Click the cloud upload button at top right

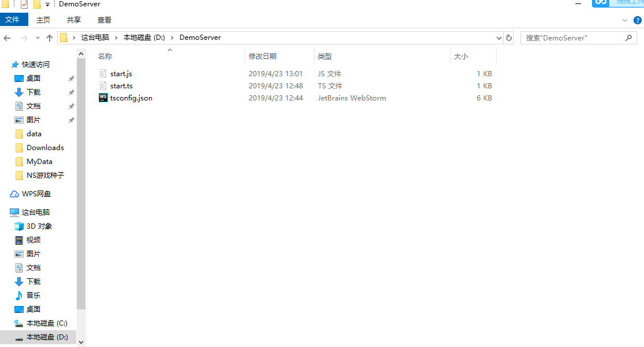coord(617,3)
